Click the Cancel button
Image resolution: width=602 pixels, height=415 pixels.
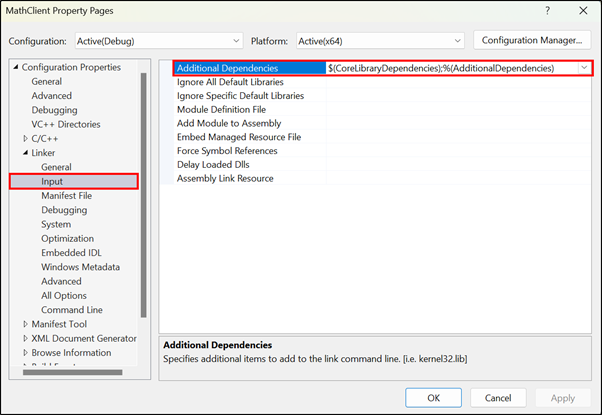[x=498, y=398]
